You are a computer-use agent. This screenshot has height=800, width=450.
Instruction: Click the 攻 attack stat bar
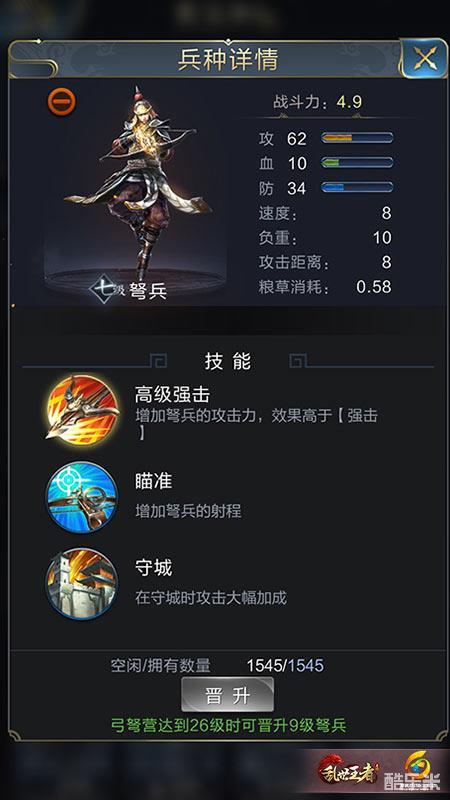[x=357, y=138]
